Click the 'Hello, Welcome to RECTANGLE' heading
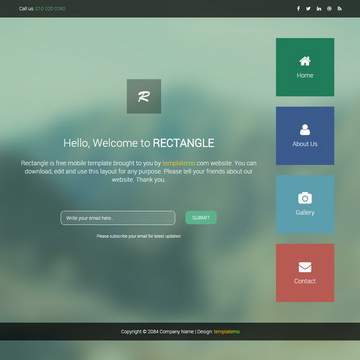 [139, 143]
